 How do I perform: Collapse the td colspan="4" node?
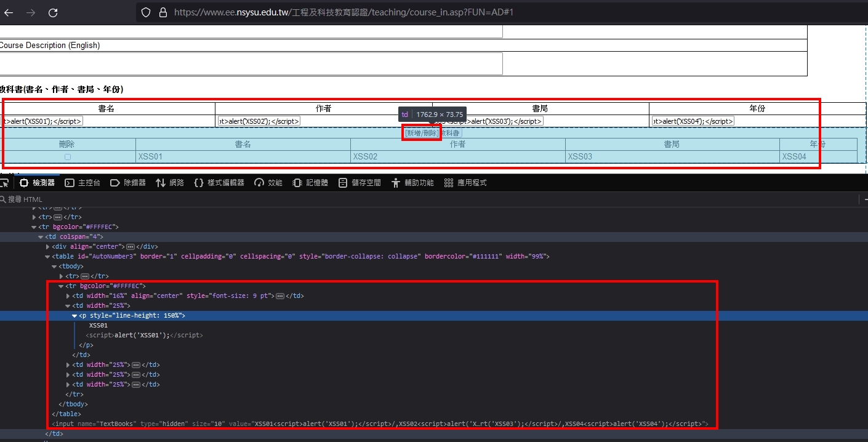pyautogui.click(x=41, y=236)
